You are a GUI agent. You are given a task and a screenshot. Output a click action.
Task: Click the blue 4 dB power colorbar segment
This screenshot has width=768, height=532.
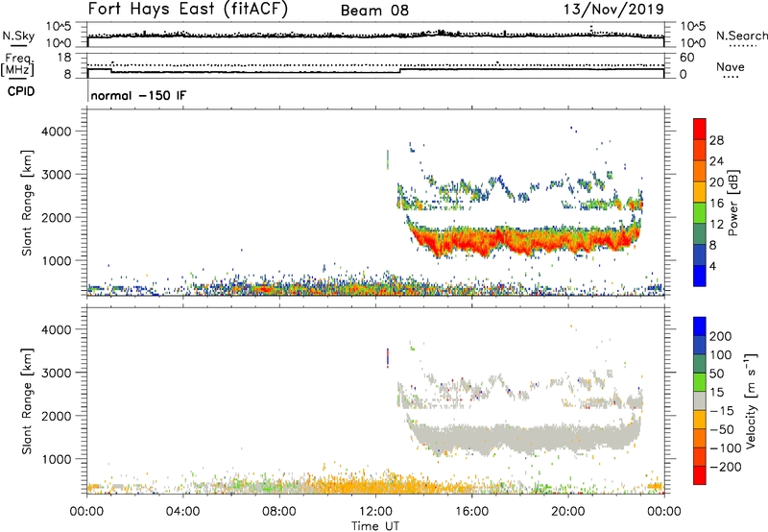coord(700,276)
